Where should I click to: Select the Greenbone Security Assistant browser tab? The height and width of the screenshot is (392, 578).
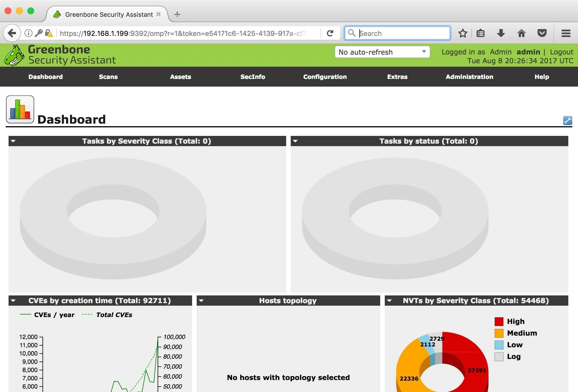[107, 14]
